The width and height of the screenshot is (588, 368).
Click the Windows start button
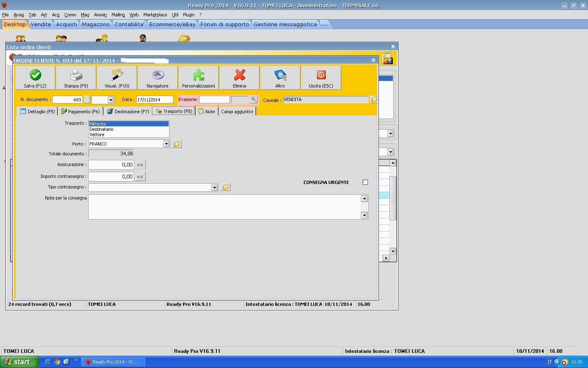point(19,362)
